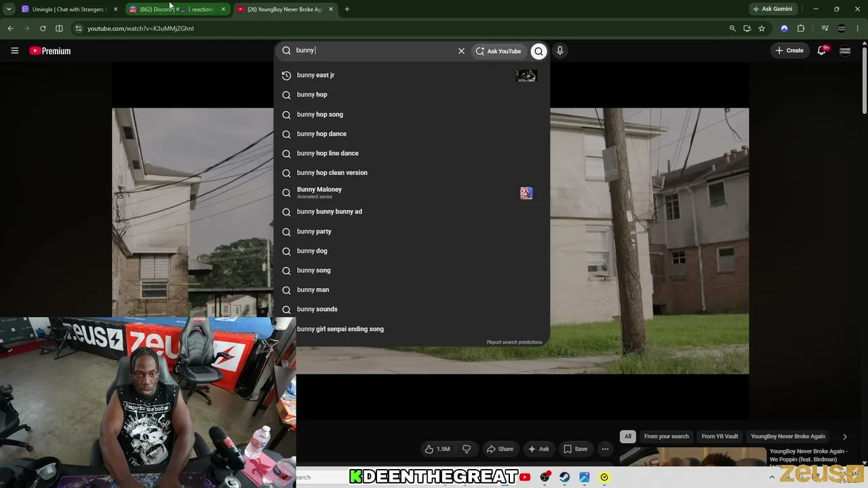Click the bunny east jr suggestion thumbnail
The width and height of the screenshot is (868, 488).
[526, 75]
